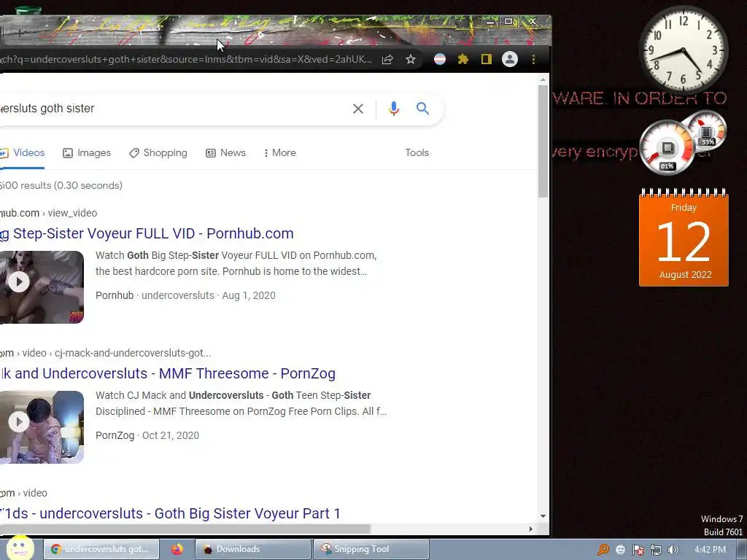Select the URL in the address bar
This screenshot has width=747, height=560.
tap(186, 59)
